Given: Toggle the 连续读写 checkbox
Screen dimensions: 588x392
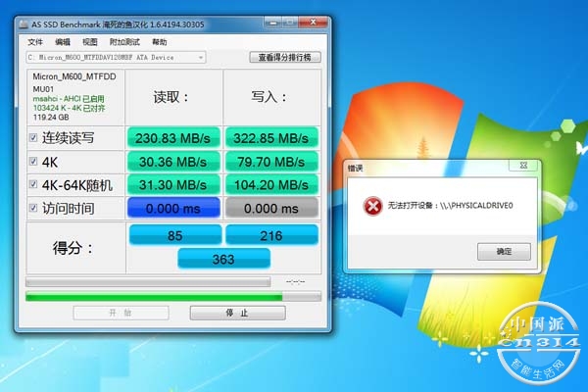Looking at the screenshot, I should (33, 137).
